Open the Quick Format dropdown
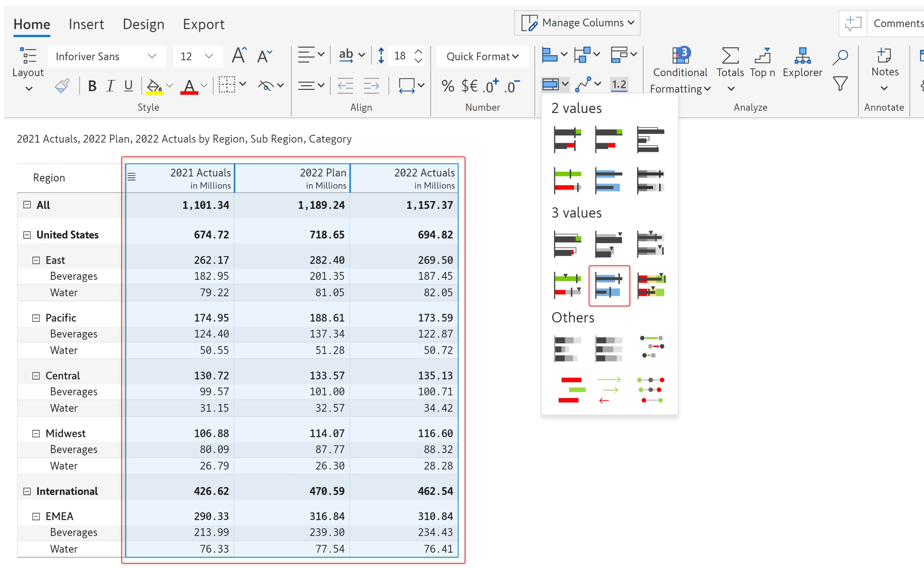This screenshot has width=924, height=568. pos(482,57)
